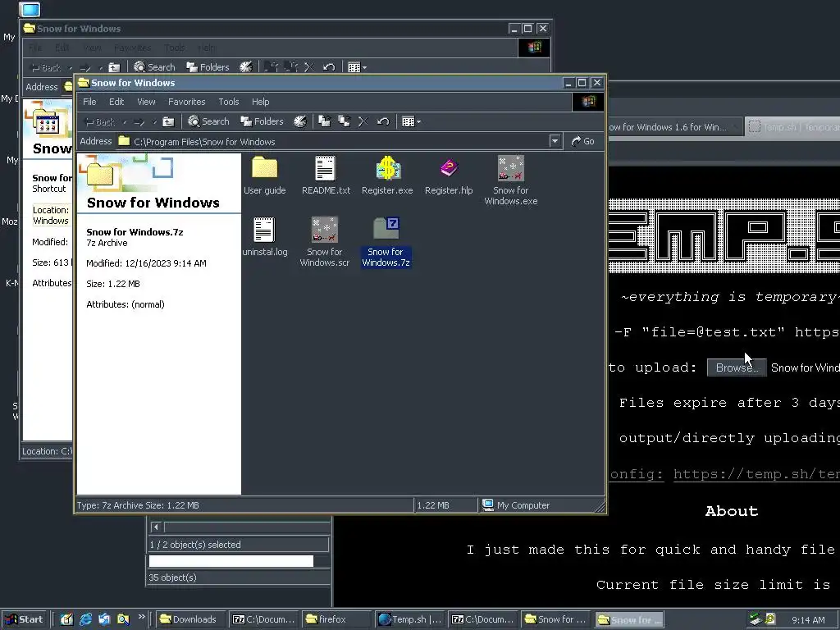840x630 pixels.
Task: Click Delete X icon in front toolbar
Action: (363, 121)
